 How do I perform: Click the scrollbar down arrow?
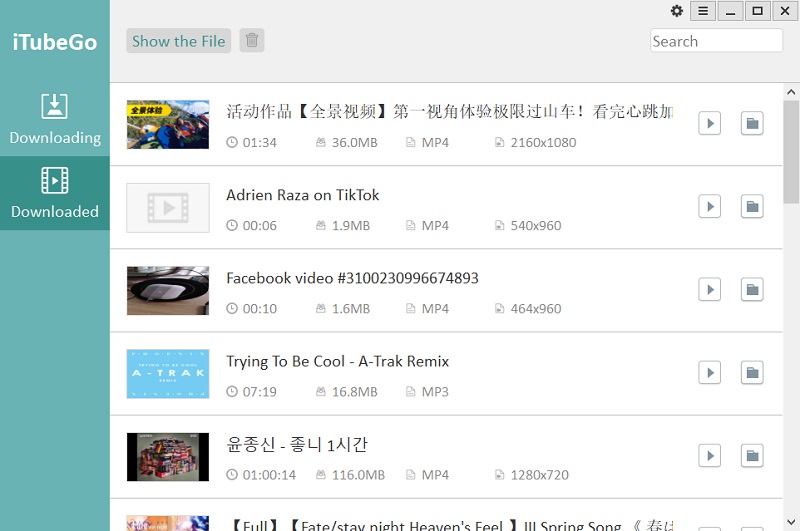(x=791, y=522)
